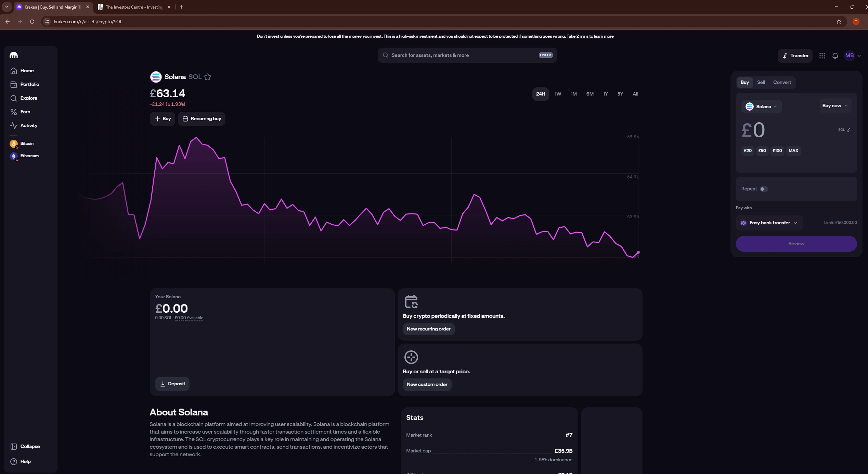Screen dimensions: 868x474
Task: Expand the Solana asset selector dropdown
Action: pyautogui.click(x=762, y=107)
